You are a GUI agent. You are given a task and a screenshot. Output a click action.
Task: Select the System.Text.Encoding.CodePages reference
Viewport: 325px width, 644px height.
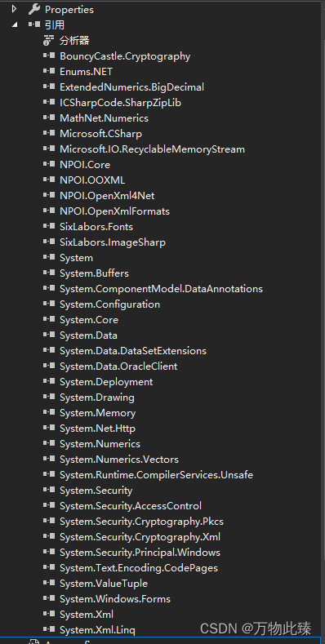139,568
